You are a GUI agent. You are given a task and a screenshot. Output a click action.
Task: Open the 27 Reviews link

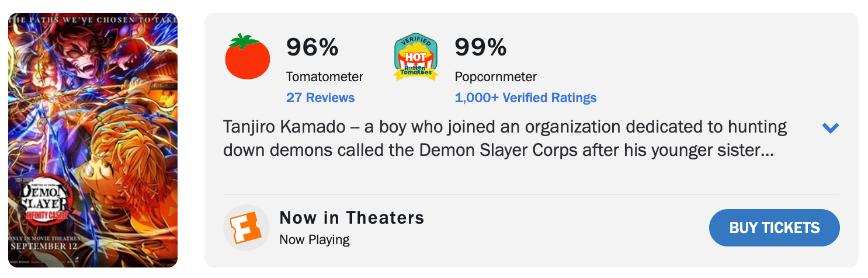[x=320, y=98]
